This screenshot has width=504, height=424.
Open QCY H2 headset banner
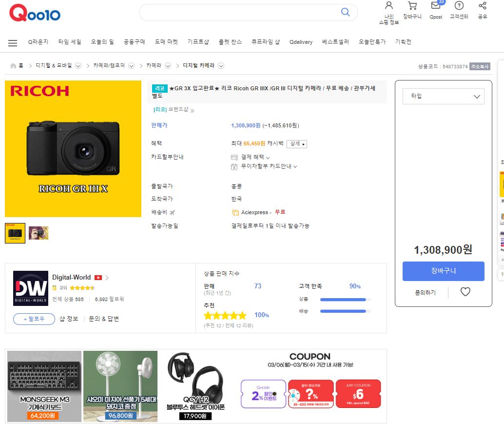pos(196,386)
